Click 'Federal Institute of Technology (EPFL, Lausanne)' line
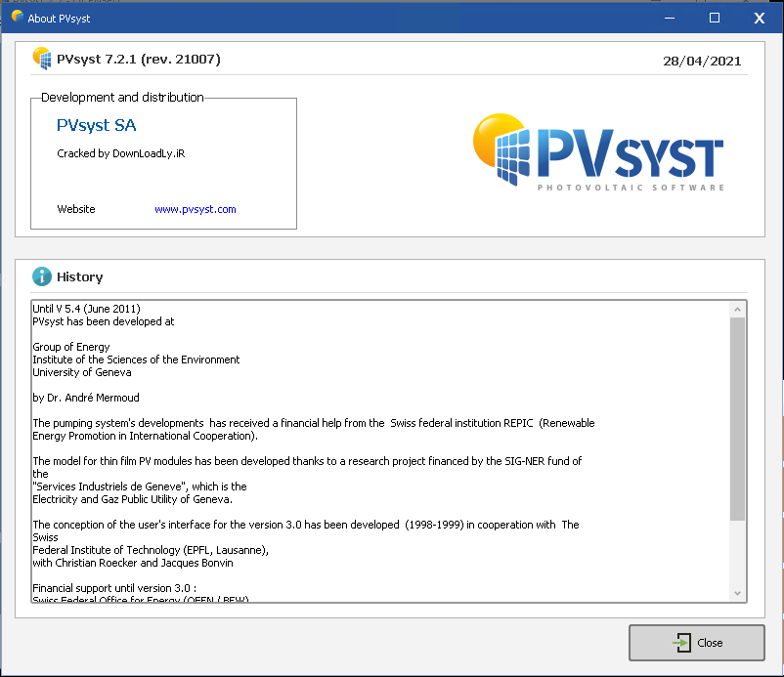The width and height of the screenshot is (784, 677). 151,550
